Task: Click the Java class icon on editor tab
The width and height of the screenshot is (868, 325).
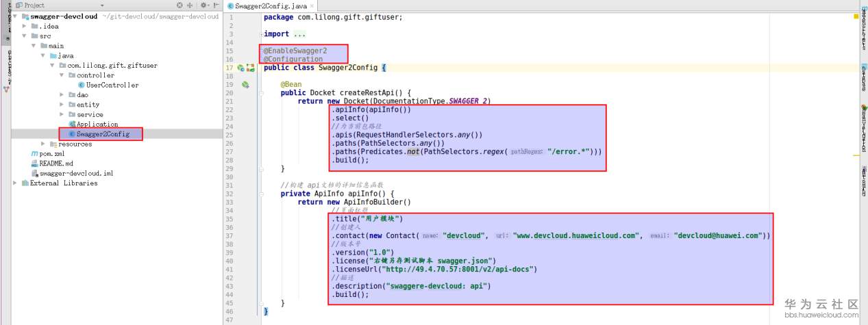Action: [x=230, y=5]
